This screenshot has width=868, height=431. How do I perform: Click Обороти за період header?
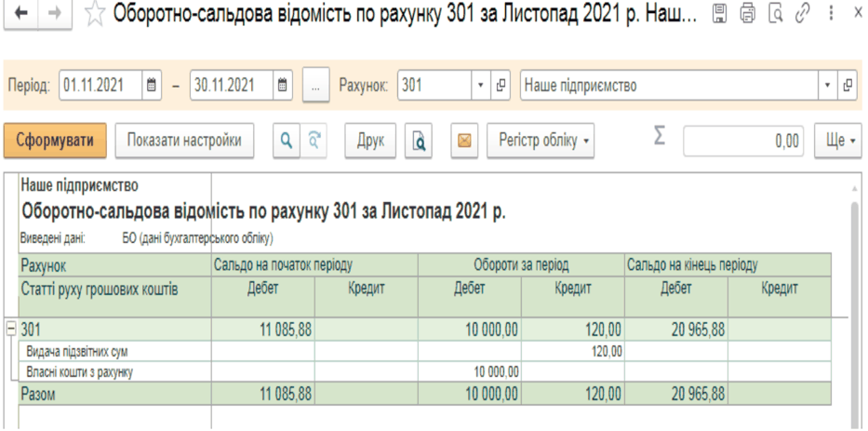click(x=521, y=265)
